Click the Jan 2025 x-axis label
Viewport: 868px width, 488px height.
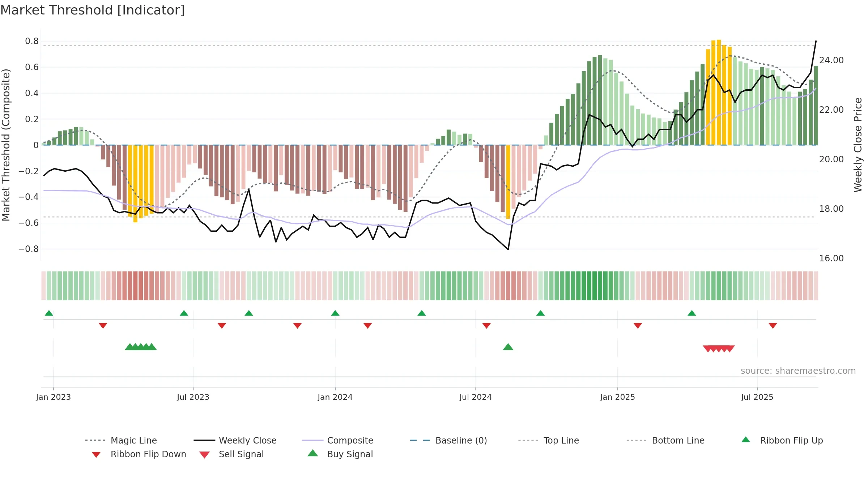pyautogui.click(x=618, y=397)
